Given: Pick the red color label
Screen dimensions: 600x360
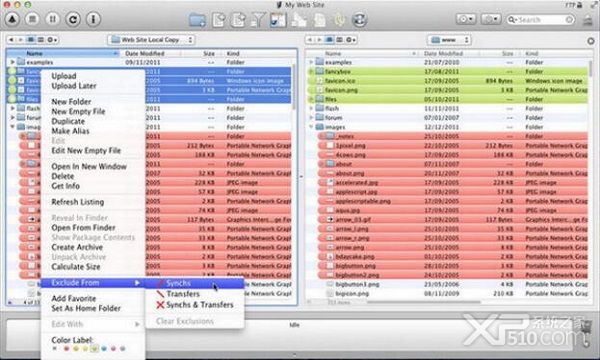Looking at the screenshot, I should [66, 349].
